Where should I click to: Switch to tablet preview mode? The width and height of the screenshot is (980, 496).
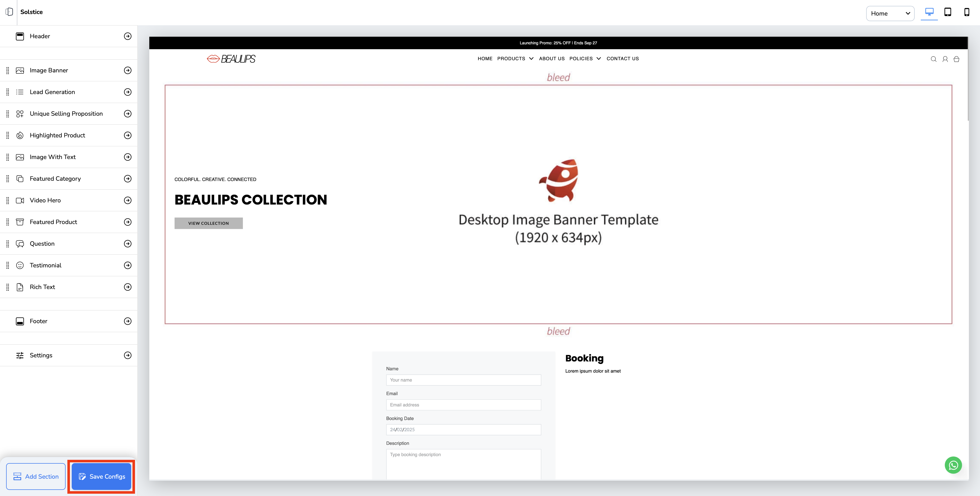point(948,12)
